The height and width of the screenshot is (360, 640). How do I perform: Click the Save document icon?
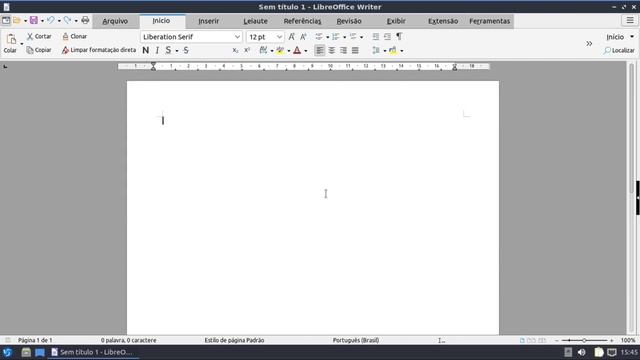(33, 20)
